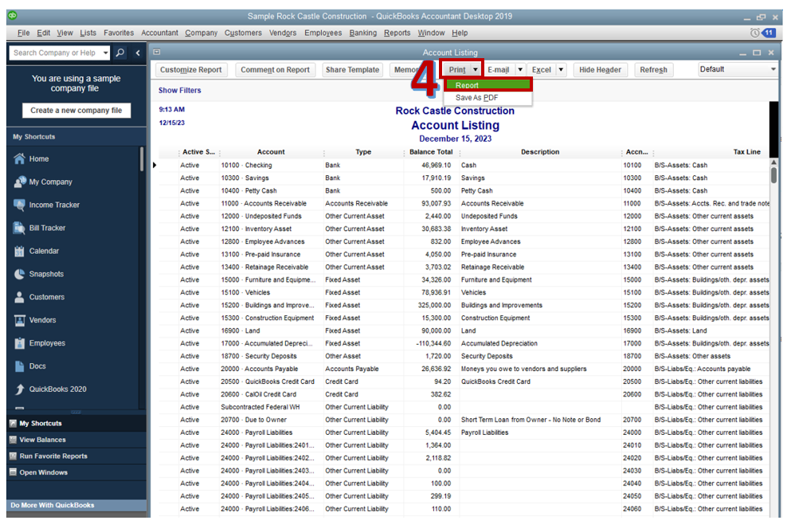791x532 pixels.
Task: Open the Income Tracker shortcut icon
Action: (x=20, y=205)
